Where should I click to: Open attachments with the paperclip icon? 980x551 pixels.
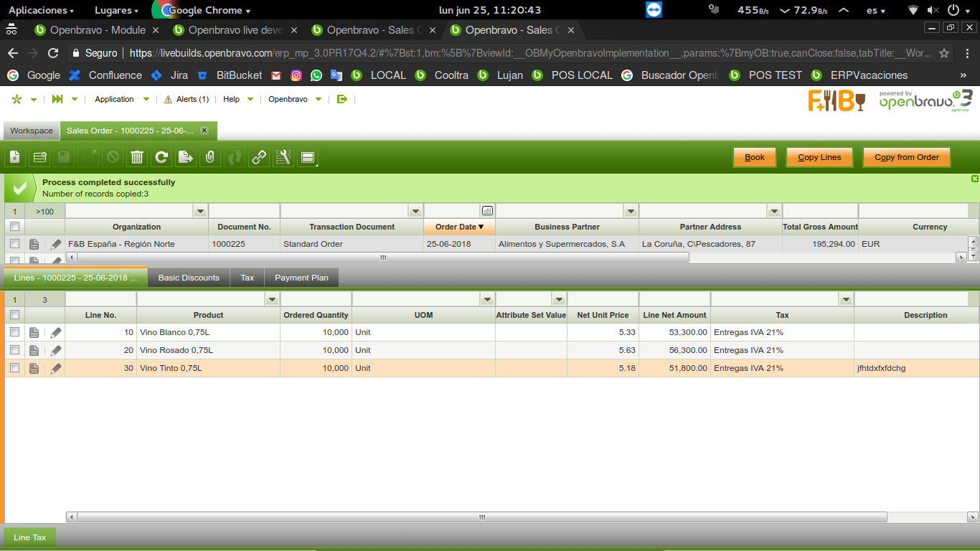click(209, 158)
